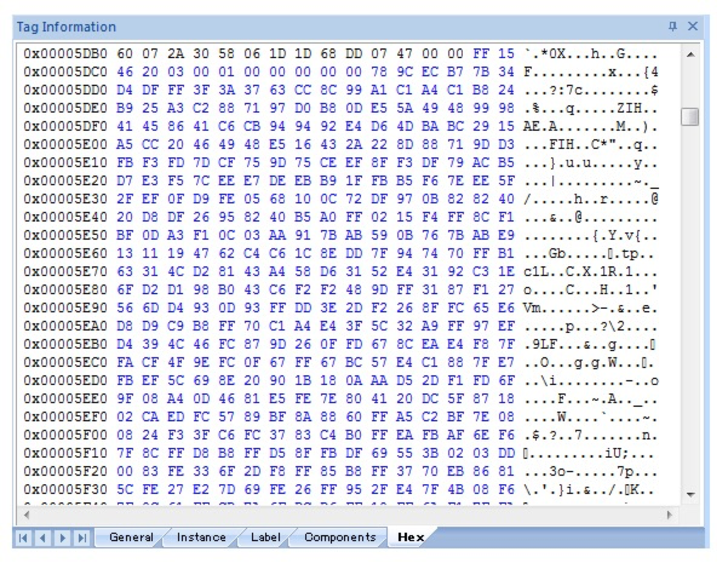
Task: Select address 0x00005EF0
Action: (x=66, y=417)
